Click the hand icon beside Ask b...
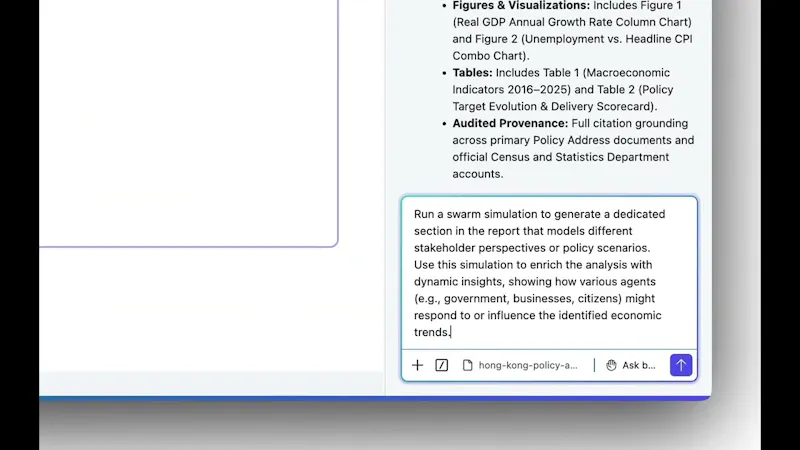 click(x=611, y=365)
